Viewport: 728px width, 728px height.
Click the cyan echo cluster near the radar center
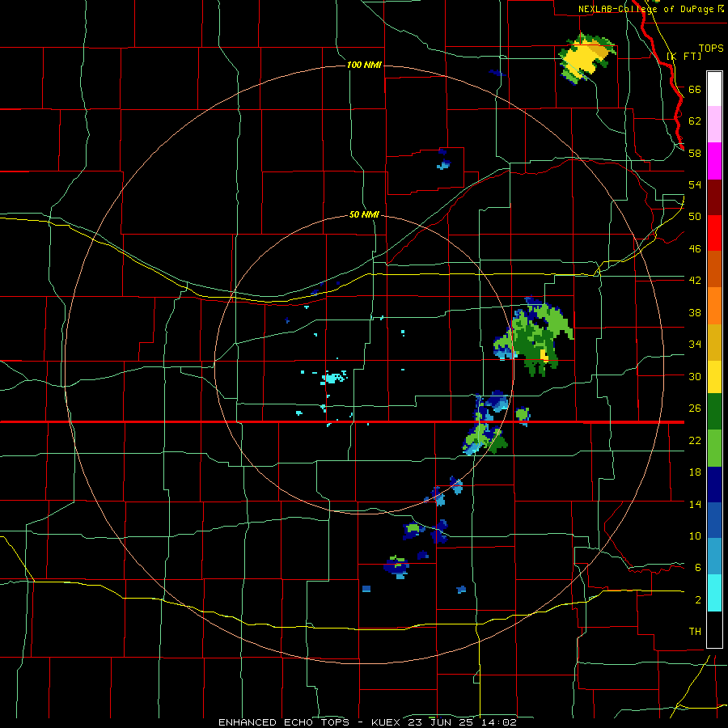(x=333, y=377)
